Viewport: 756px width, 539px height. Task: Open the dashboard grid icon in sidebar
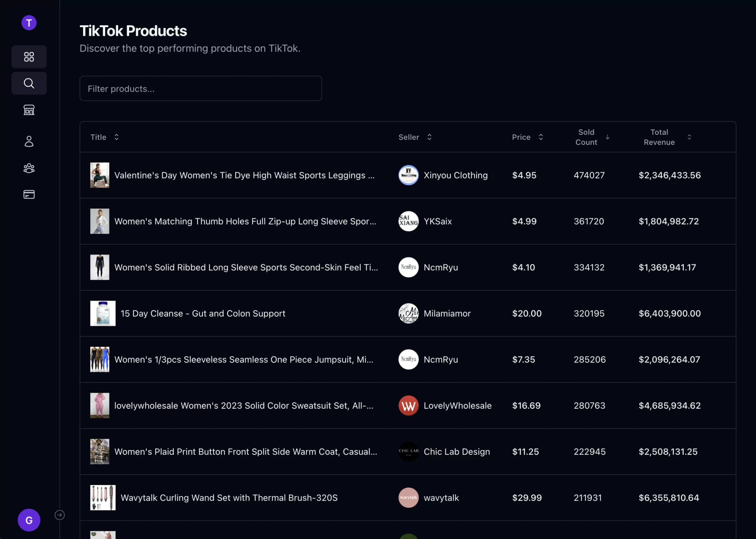point(29,57)
